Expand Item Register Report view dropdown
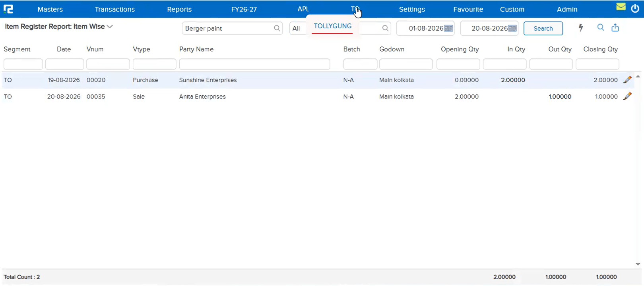The image size is (644, 286). pos(110,27)
